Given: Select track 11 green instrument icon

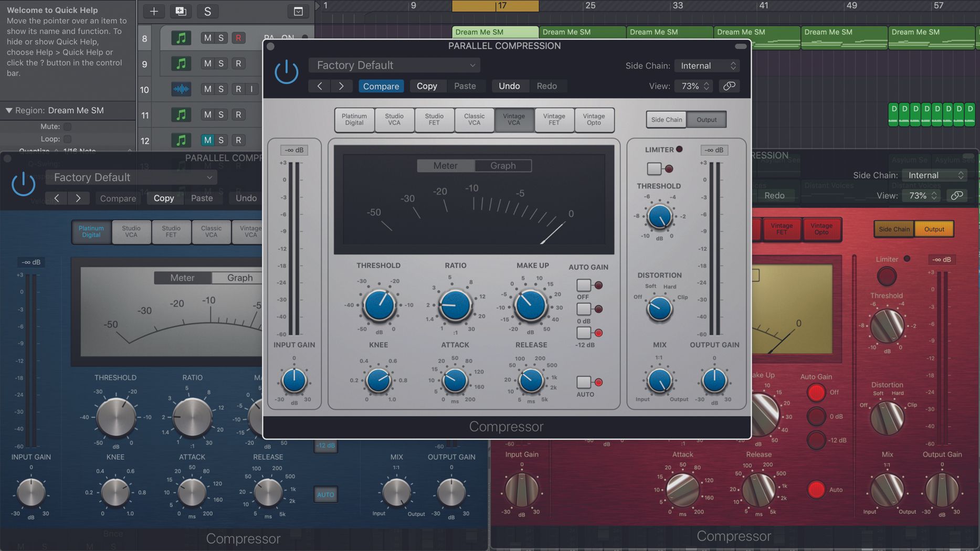Looking at the screenshot, I should pos(181,114).
